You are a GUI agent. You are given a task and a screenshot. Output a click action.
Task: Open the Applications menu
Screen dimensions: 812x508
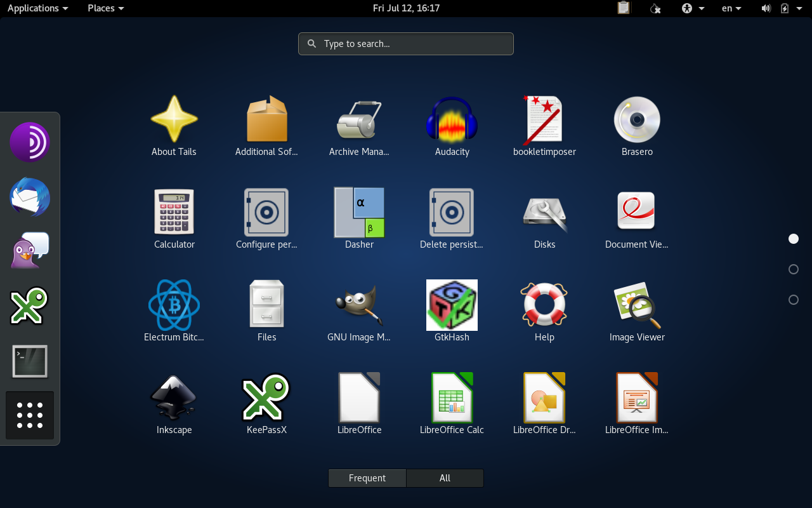[x=37, y=8]
